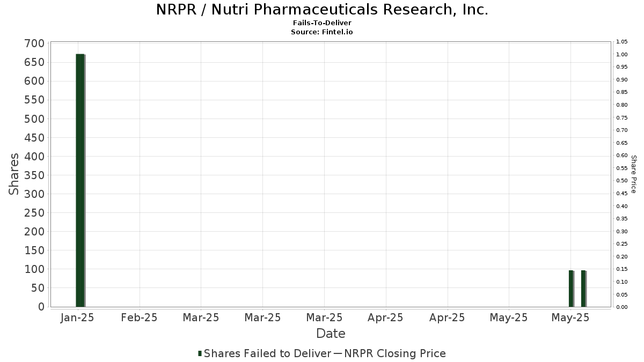The image size is (644, 362).
Task: Click the NRPR Closing Price legend label
Action: [395, 353]
